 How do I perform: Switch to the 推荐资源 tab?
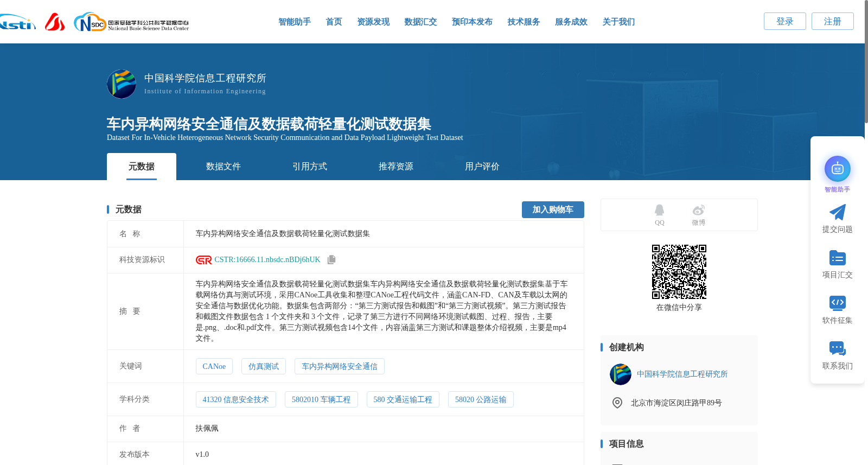click(x=396, y=167)
